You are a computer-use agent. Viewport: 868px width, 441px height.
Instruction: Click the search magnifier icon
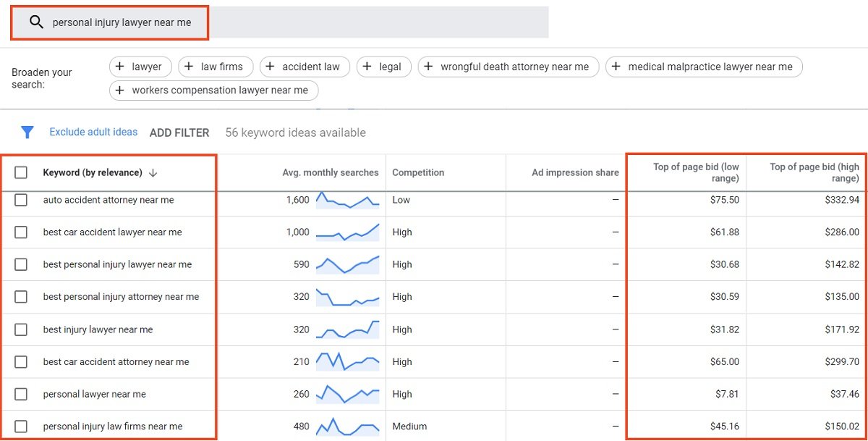36,22
